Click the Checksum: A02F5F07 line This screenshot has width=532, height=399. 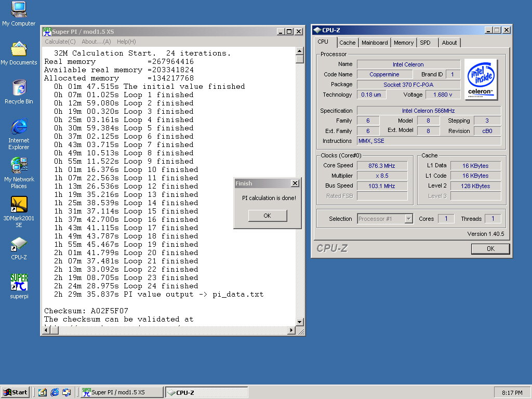(x=86, y=311)
